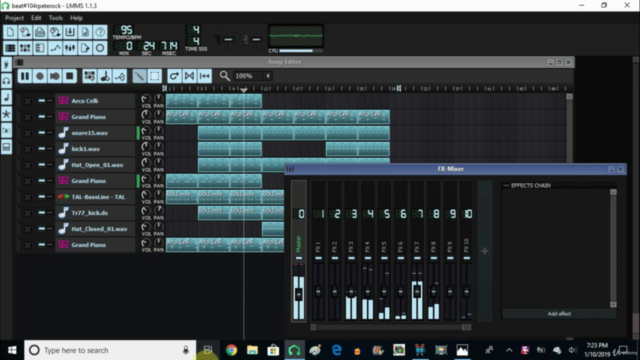Open the Automation Editor icon

tap(55, 48)
